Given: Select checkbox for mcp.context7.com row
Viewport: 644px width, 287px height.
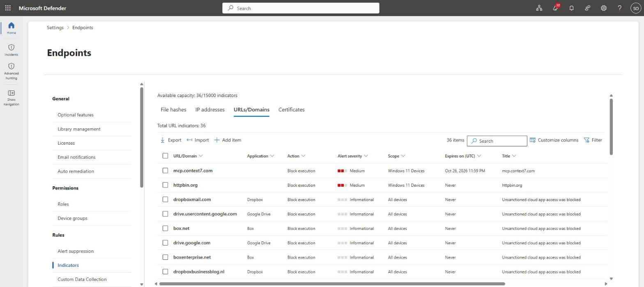Looking at the screenshot, I should [165, 170].
